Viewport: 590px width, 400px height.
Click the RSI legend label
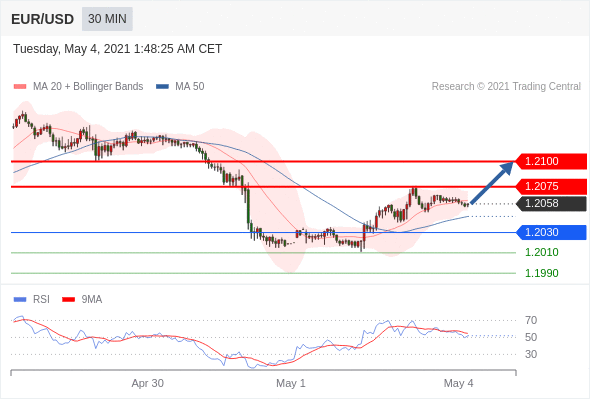coord(41,300)
